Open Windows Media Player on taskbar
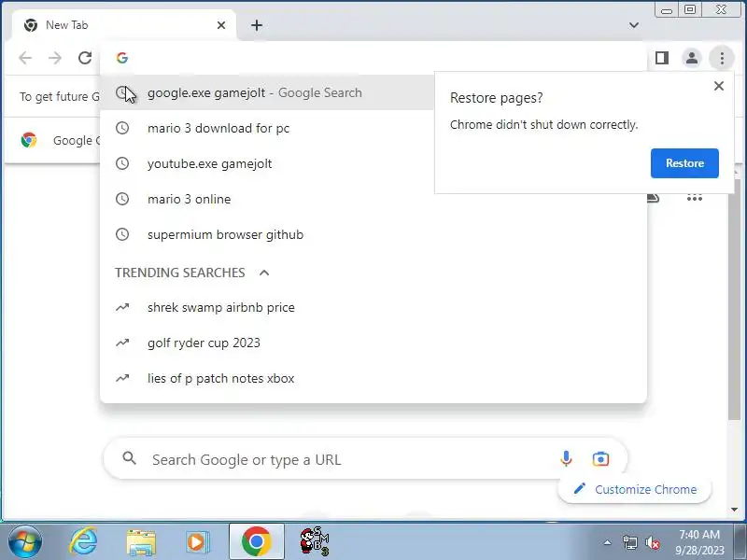Screen dimensions: 747x560 [x=197, y=542]
